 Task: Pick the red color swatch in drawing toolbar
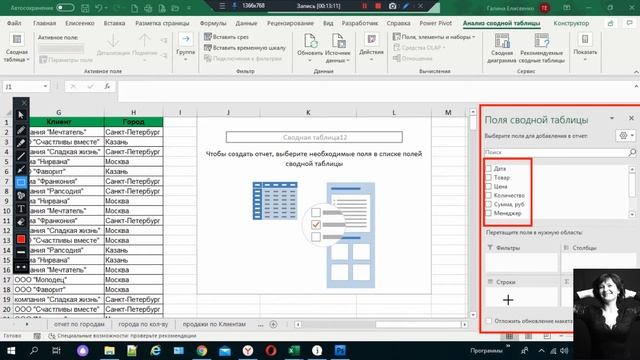(x=21, y=239)
